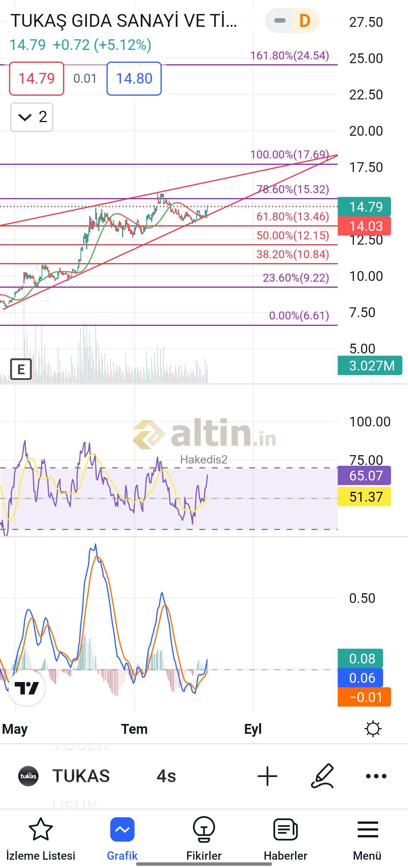This screenshot has height=868, width=408.
Task: Tap the plus icon to add indicator
Action: [267, 776]
